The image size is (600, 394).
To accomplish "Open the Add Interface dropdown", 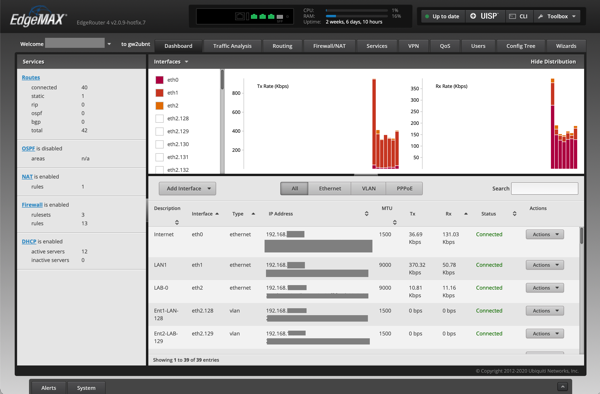I will click(188, 189).
